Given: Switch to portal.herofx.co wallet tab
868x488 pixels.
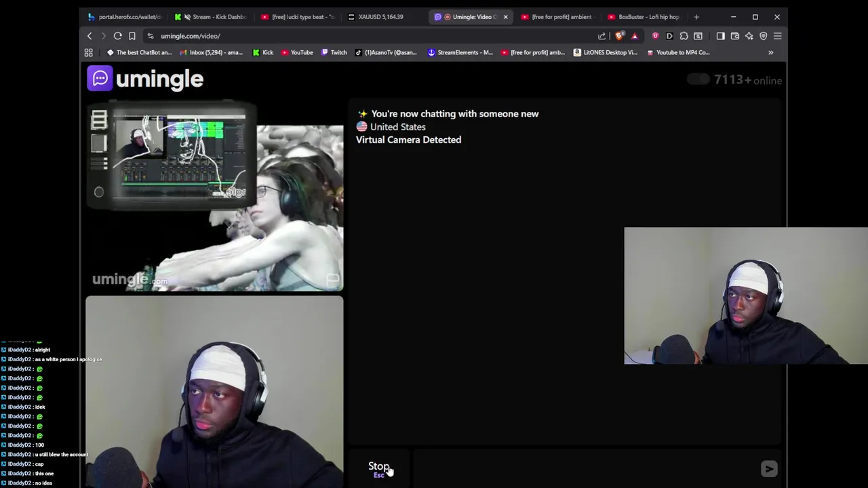Looking at the screenshot, I should tap(125, 17).
